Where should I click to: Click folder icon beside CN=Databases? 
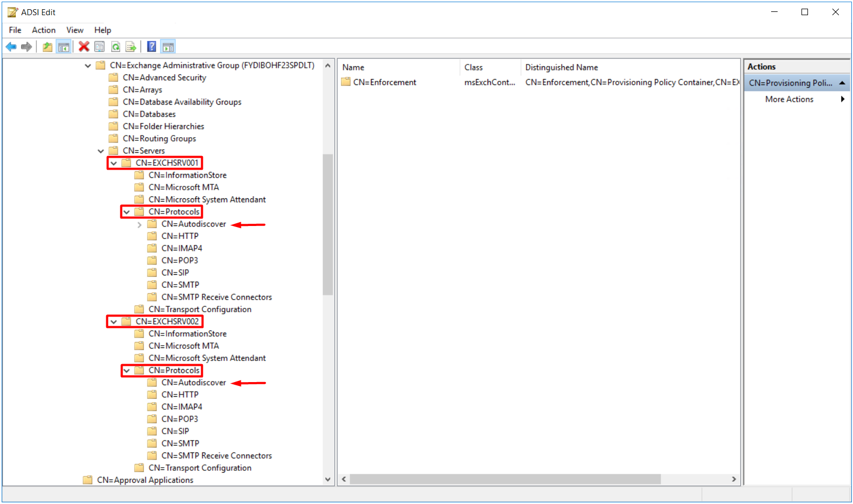click(113, 114)
